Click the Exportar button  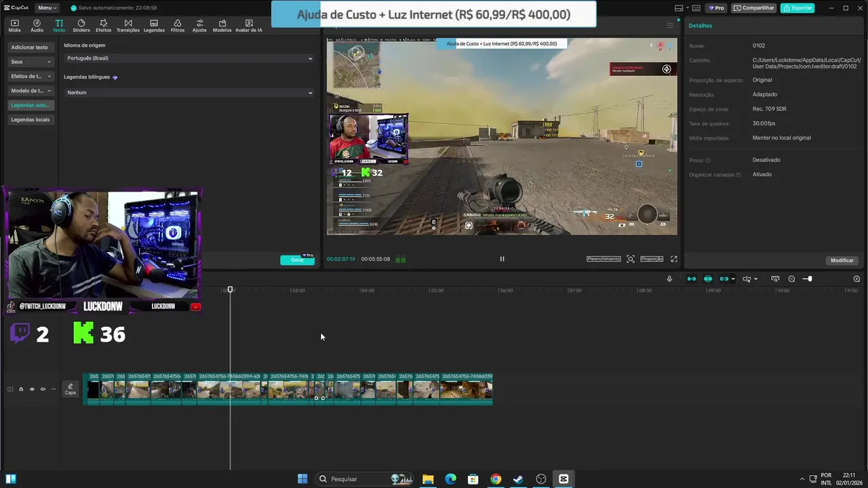pyautogui.click(x=797, y=8)
